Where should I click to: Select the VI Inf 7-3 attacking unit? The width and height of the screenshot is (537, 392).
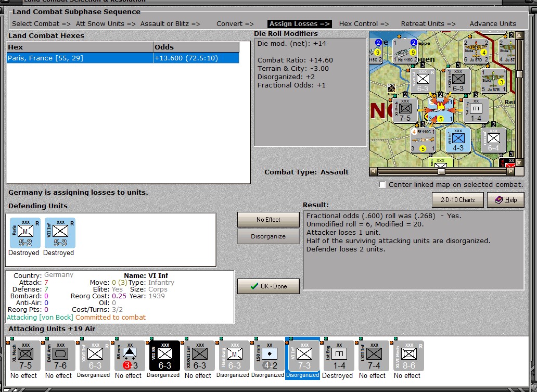click(x=304, y=356)
